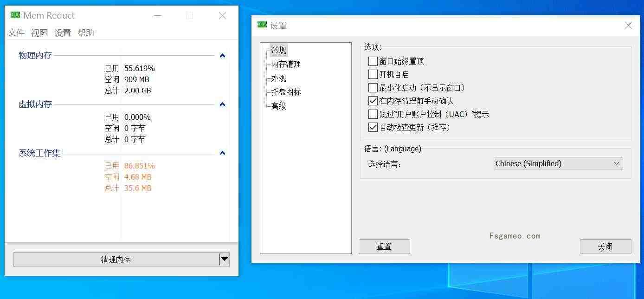This screenshot has width=644, height=299.
Task: Enable 跳过用户账户控制 UAC 提示 checkbox
Action: 373,114
